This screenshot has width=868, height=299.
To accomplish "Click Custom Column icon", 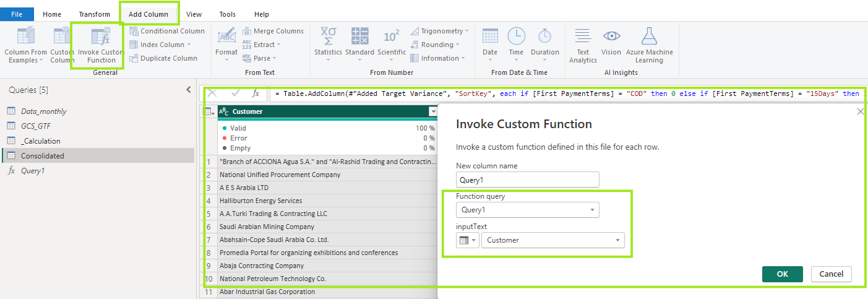I will tap(61, 36).
